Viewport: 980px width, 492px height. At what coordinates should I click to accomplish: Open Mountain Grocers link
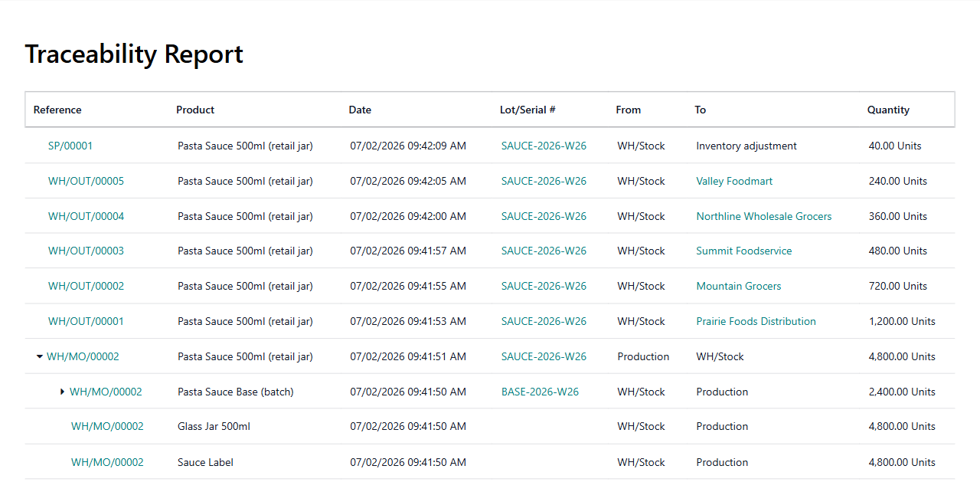[x=738, y=286]
